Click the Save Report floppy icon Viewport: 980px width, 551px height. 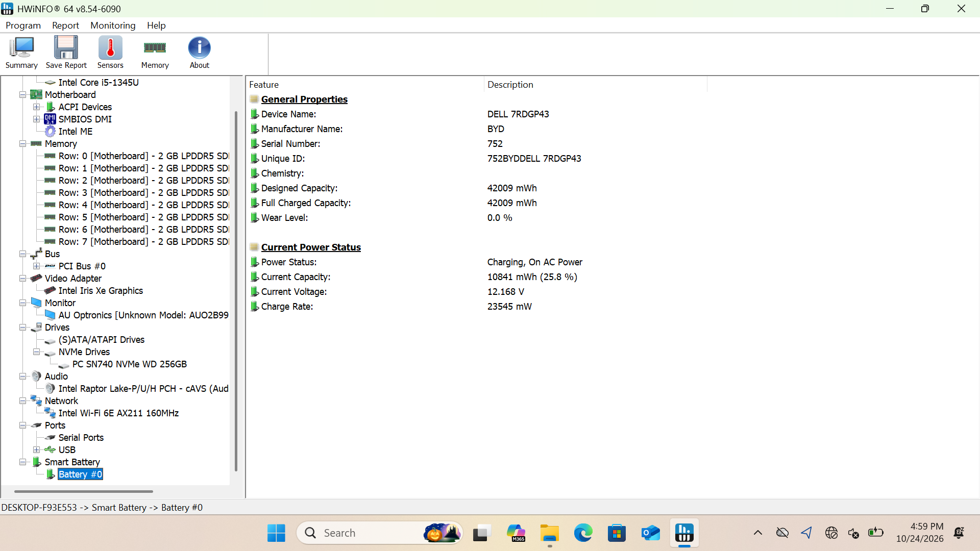66,53
